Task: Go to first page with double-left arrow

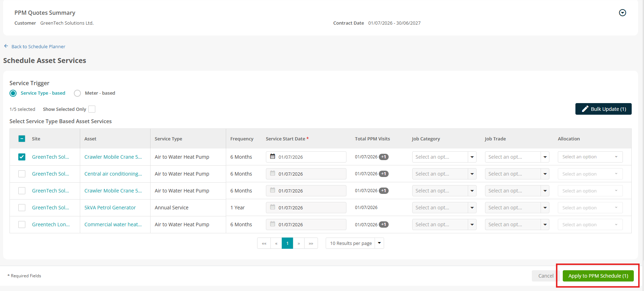Action: pyautogui.click(x=264, y=243)
